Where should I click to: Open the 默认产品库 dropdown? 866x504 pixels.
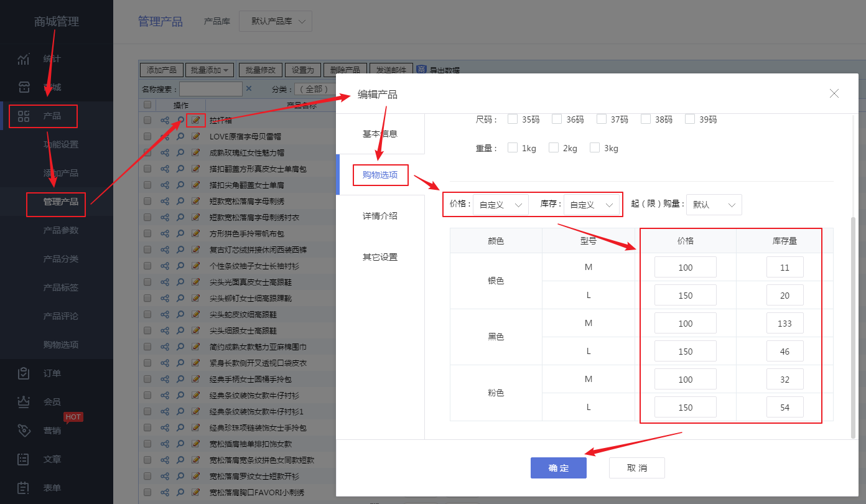click(x=276, y=21)
